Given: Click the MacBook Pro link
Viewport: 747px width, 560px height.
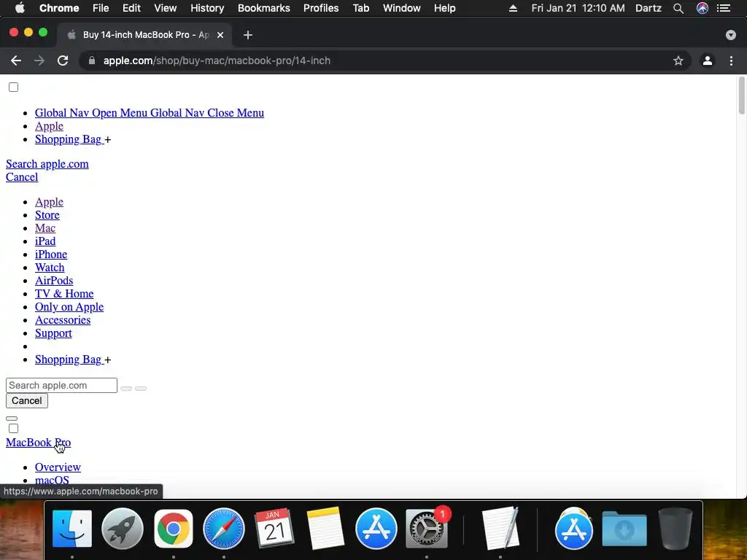Looking at the screenshot, I should pos(38,443).
